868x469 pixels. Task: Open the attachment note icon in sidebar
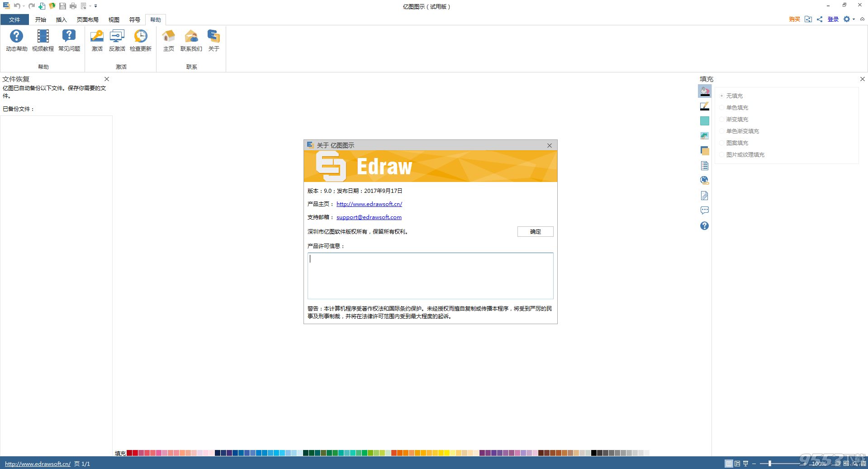[705, 196]
